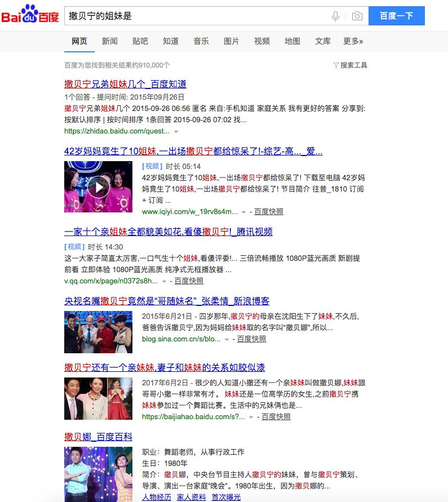Viewport: 448px width, 502px height.
Task: Open the 文库 tab
Action: 323,41
